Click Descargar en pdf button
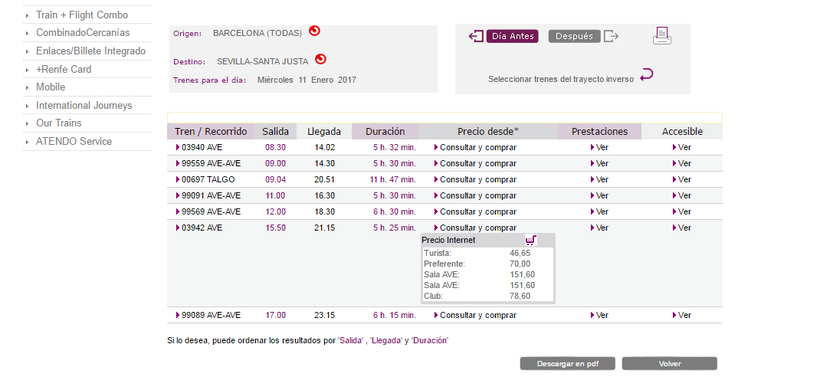The height and width of the screenshot is (377, 820). [x=567, y=363]
